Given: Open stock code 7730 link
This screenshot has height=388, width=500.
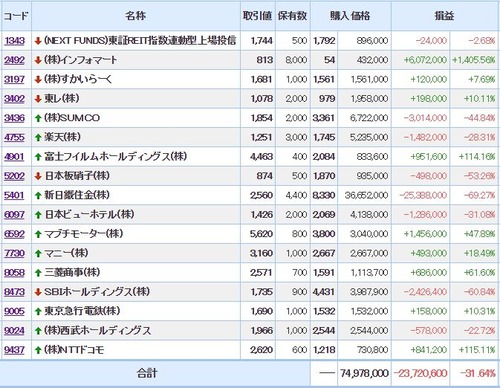Looking at the screenshot, I should coord(14,253).
